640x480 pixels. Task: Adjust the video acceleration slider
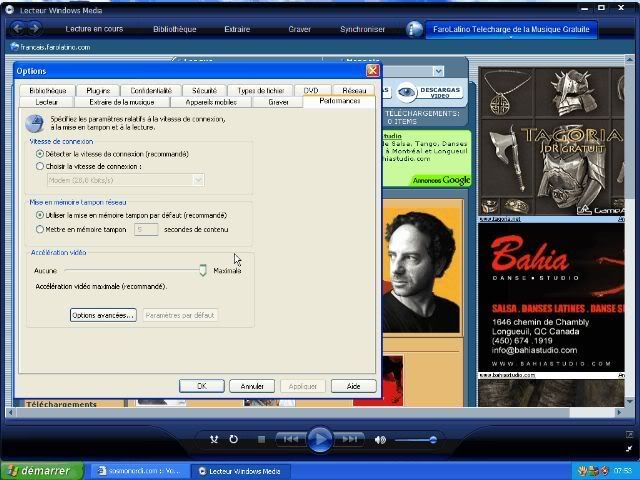202,270
